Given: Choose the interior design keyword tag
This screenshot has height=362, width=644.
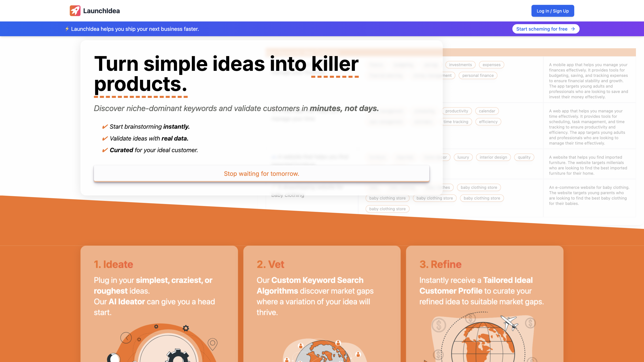Looking at the screenshot, I should pyautogui.click(x=493, y=157).
